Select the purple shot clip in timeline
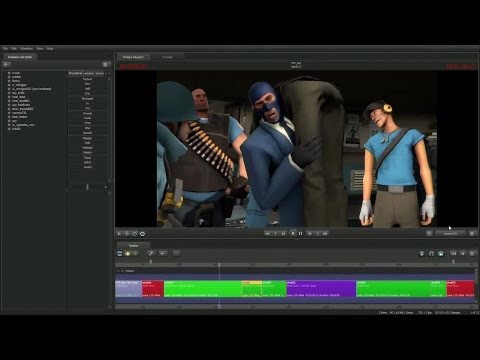This screenshot has width=480, height=360. pyautogui.click(x=321, y=289)
